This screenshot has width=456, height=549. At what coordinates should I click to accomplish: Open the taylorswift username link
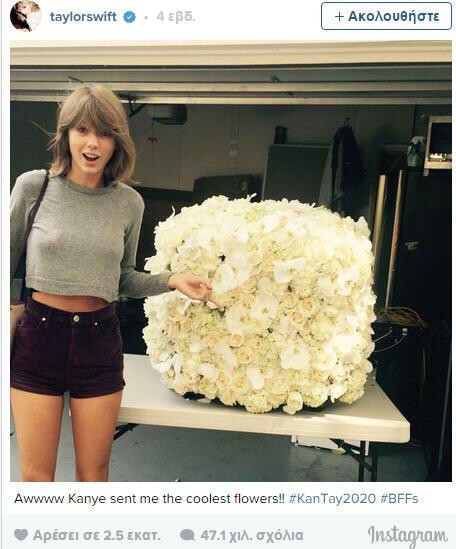[x=83, y=16]
